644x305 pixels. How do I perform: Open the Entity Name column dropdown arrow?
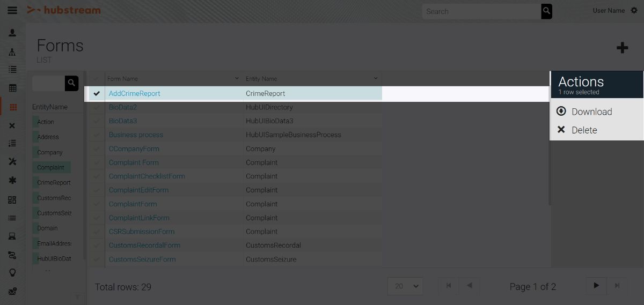[x=375, y=79]
